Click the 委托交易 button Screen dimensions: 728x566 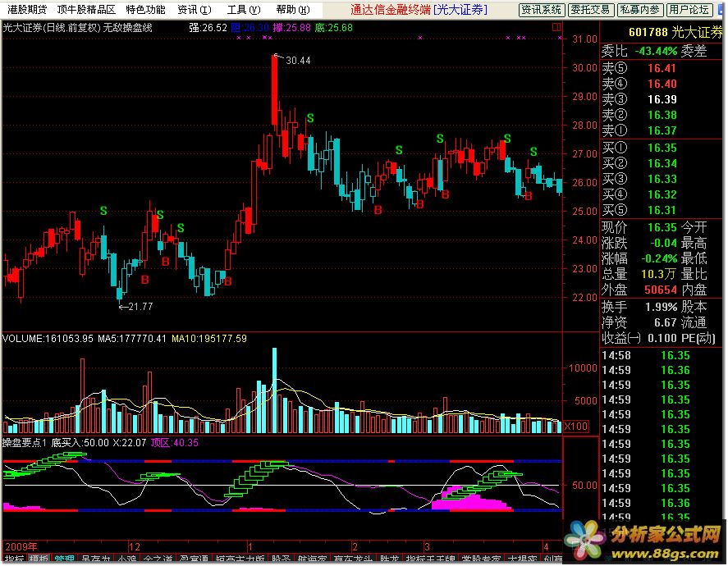[591, 10]
